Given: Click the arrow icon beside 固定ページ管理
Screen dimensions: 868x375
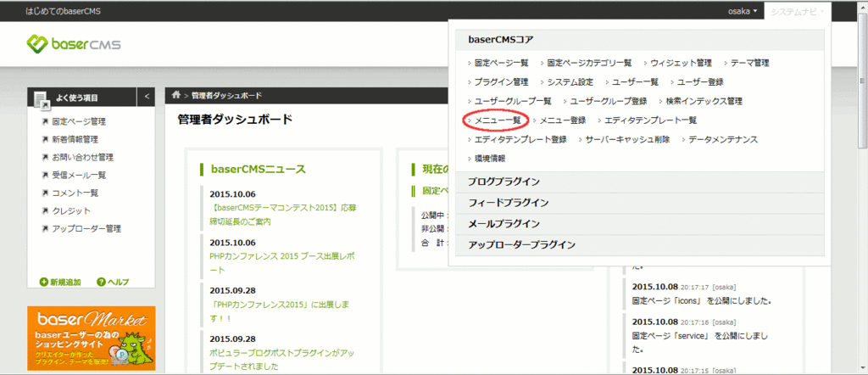Looking at the screenshot, I should tap(45, 122).
